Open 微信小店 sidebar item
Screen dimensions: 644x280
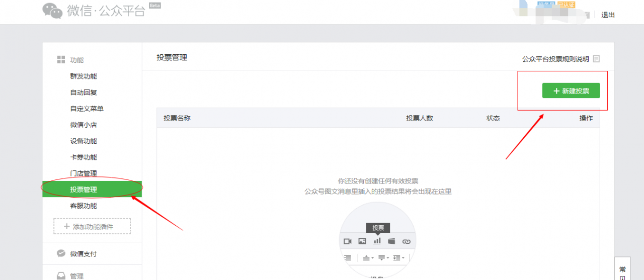pyautogui.click(x=84, y=125)
